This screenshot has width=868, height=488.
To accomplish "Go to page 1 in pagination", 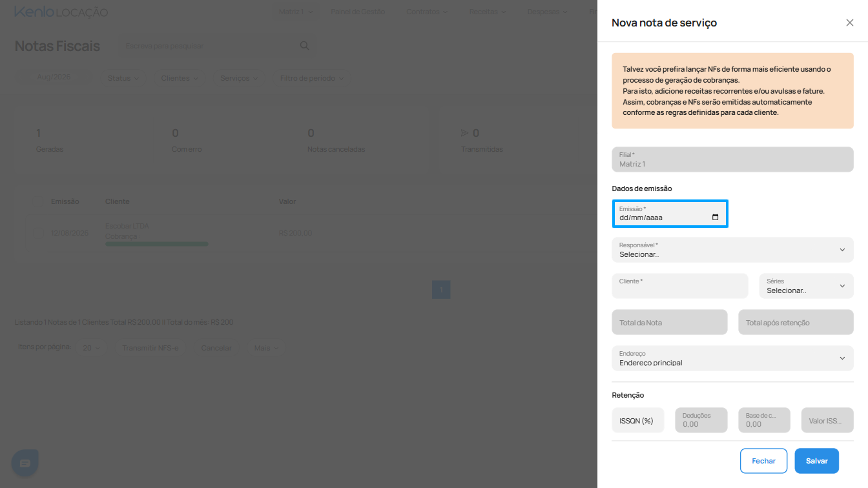I will [441, 290].
